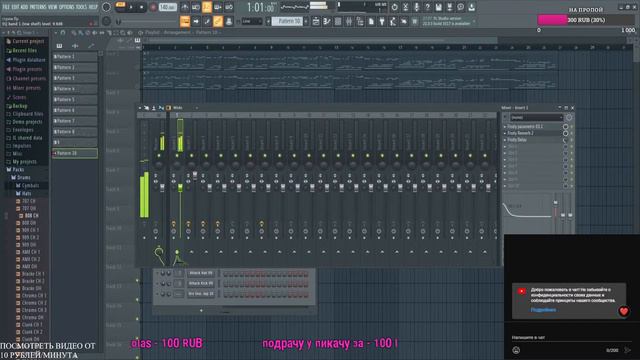Open emoji picker in chat box
Screen dimensions: 640x360
(x=516, y=350)
